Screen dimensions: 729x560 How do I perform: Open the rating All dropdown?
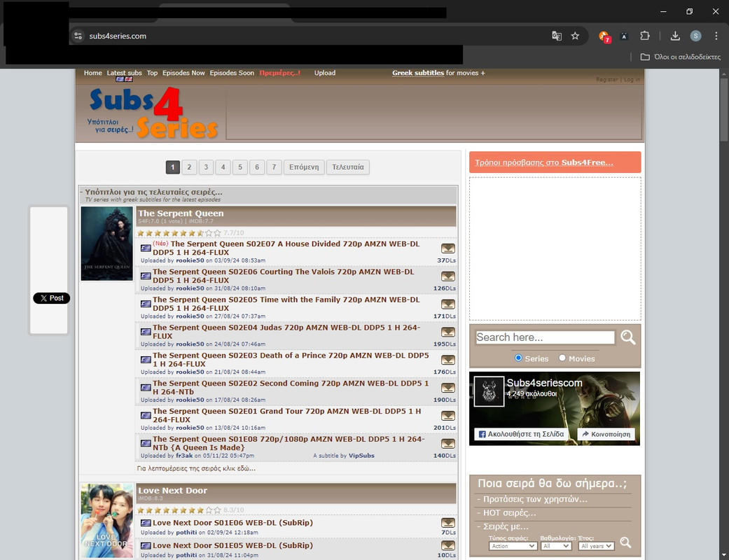[556, 546]
